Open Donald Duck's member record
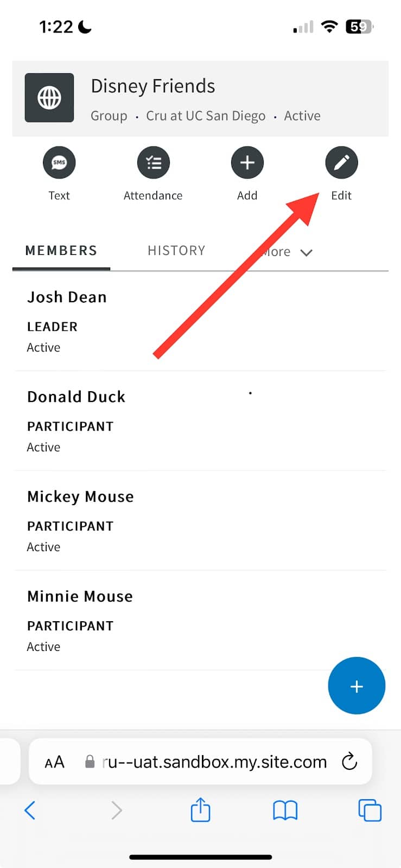 pos(76,397)
